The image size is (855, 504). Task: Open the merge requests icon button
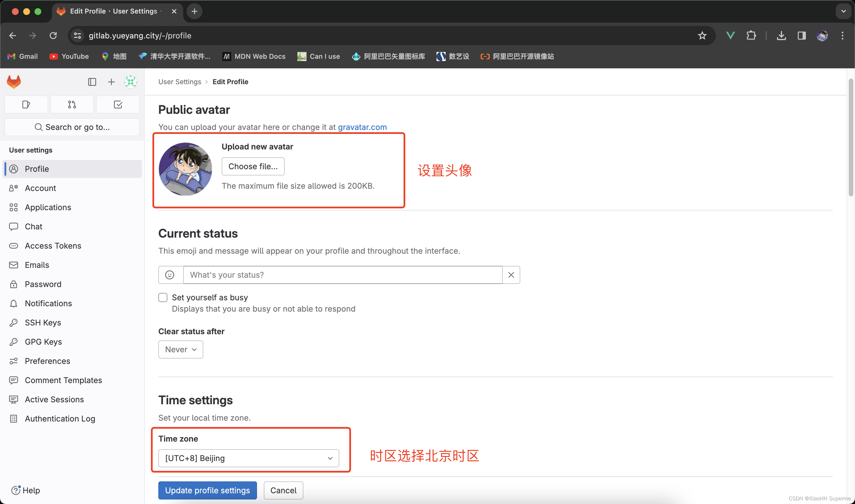72,105
